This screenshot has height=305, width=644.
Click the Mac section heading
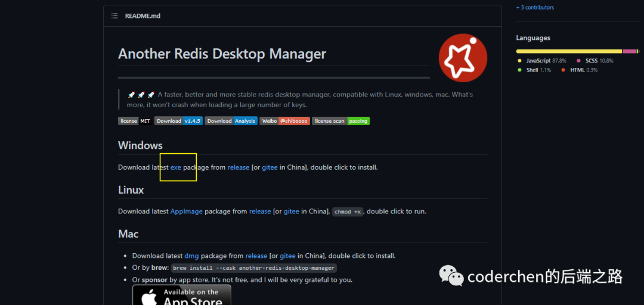click(129, 234)
